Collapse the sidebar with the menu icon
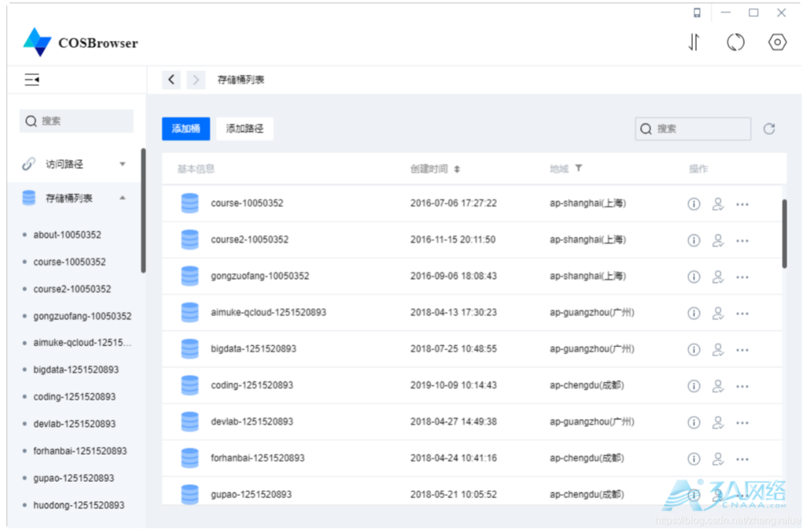 coord(32,80)
